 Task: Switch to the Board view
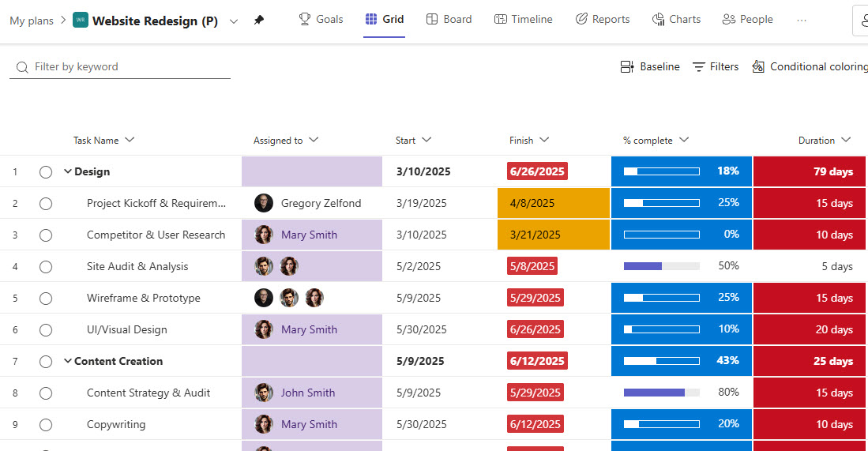tap(449, 20)
